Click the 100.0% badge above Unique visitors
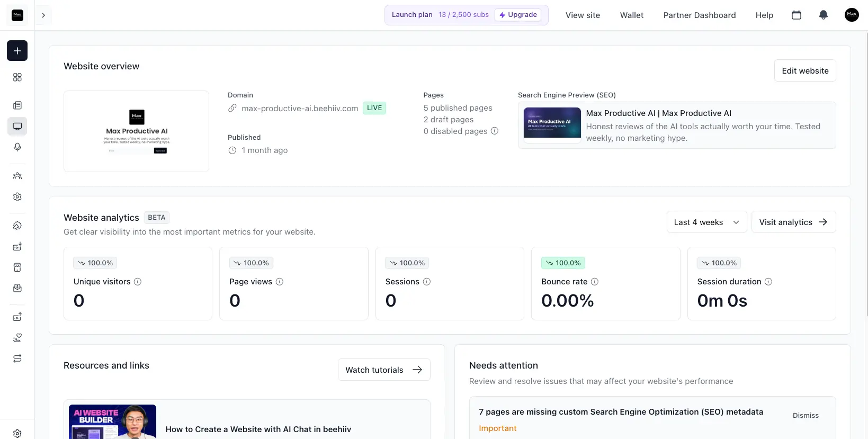Screen dimensions: 868x439 click(x=95, y=263)
